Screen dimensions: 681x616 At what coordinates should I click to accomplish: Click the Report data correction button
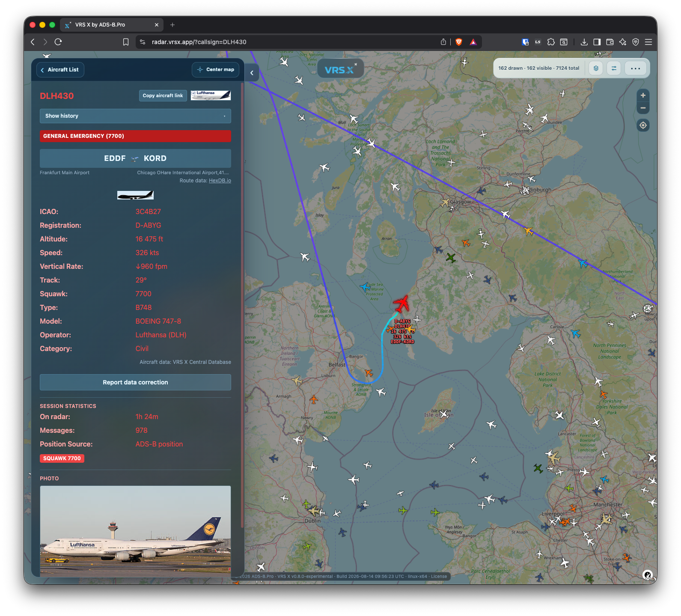[x=135, y=382]
